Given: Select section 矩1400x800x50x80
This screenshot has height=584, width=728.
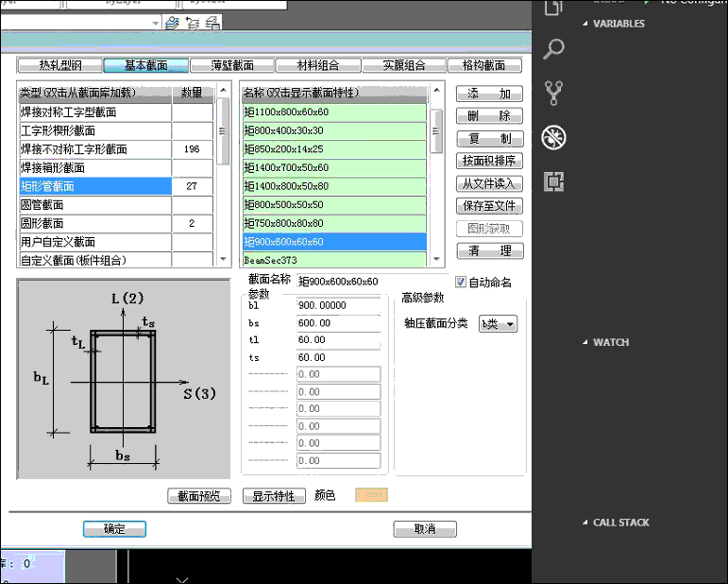Looking at the screenshot, I should click(334, 186).
